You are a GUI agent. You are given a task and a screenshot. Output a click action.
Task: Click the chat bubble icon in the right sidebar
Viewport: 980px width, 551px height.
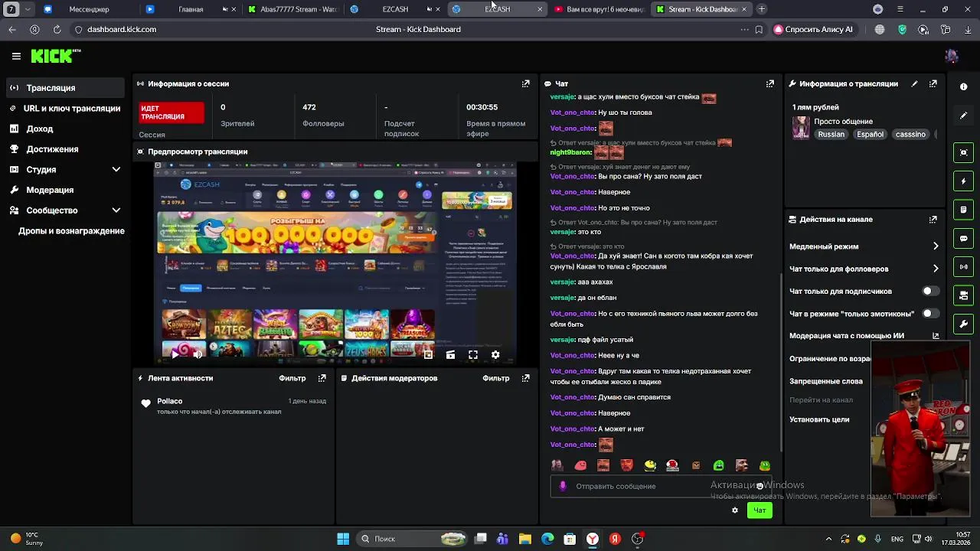coord(964,238)
